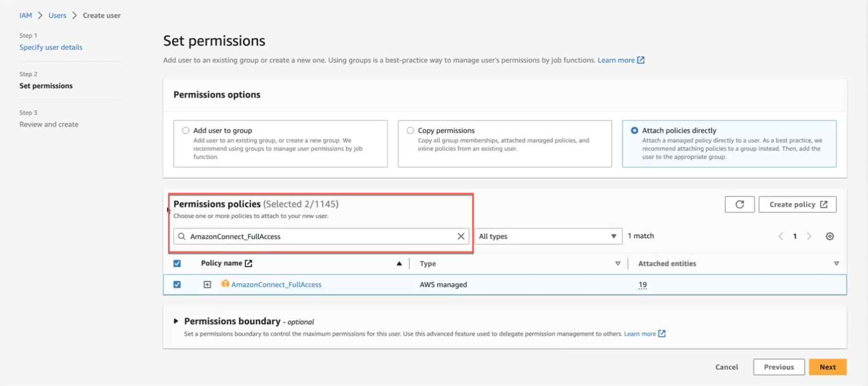Click Users breadcrumb link
868x386 pixels.
pyautogui.click(x=57, y=15)
